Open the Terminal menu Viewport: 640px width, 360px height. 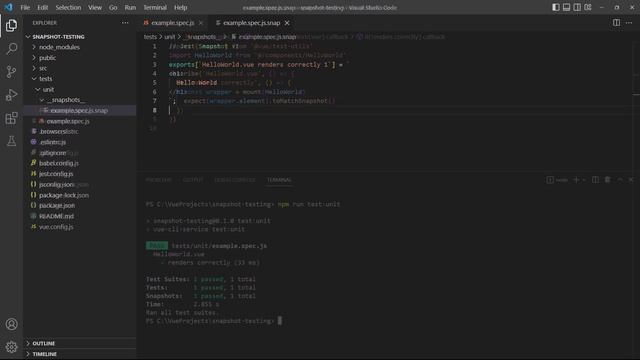[x=155, y=7]
